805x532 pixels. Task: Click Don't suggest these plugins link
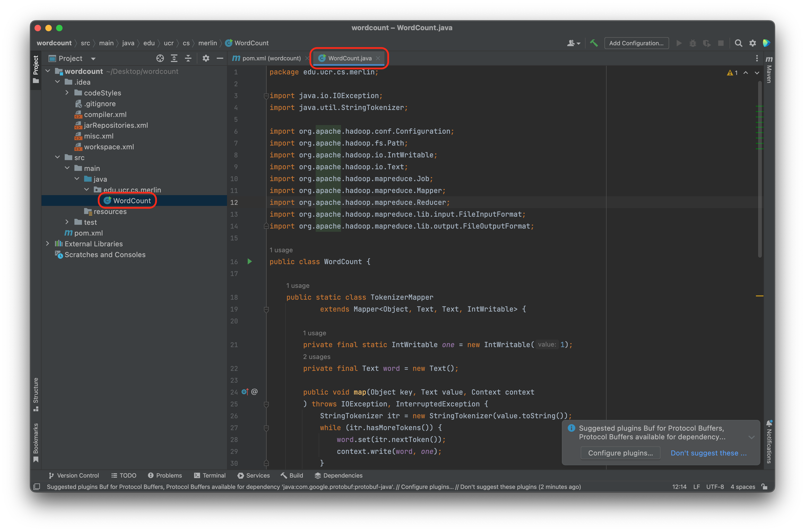coord(708,453)
